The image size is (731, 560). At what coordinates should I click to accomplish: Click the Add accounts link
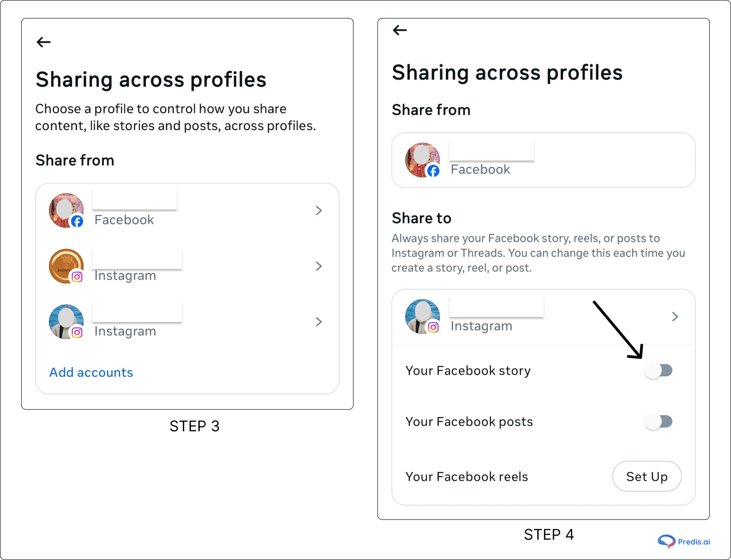coord(91,372)
